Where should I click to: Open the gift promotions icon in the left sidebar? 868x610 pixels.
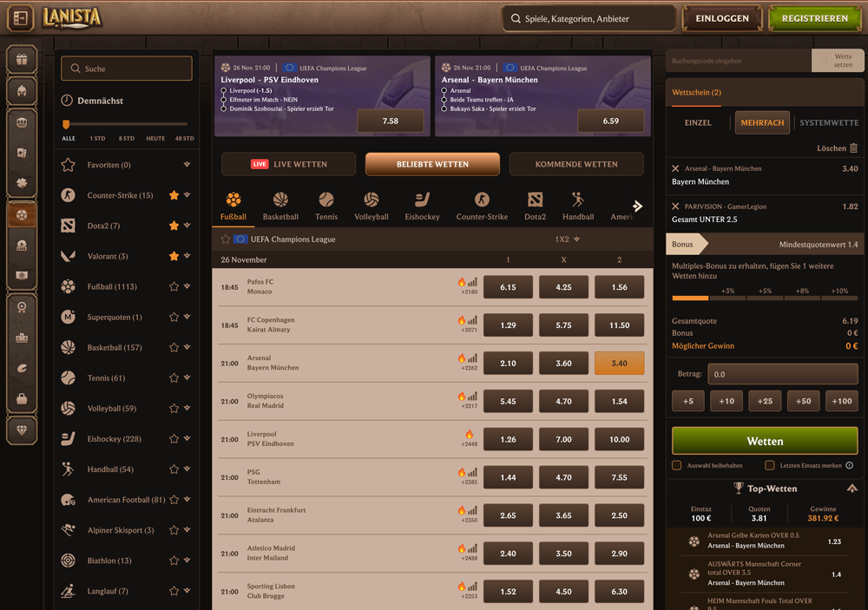point(21,59)
